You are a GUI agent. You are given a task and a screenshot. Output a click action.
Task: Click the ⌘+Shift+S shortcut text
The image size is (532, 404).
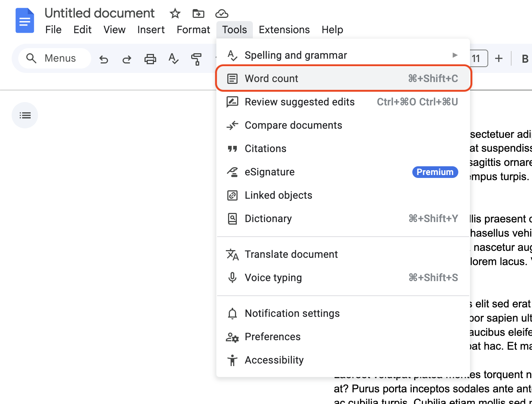click(433, 277)
